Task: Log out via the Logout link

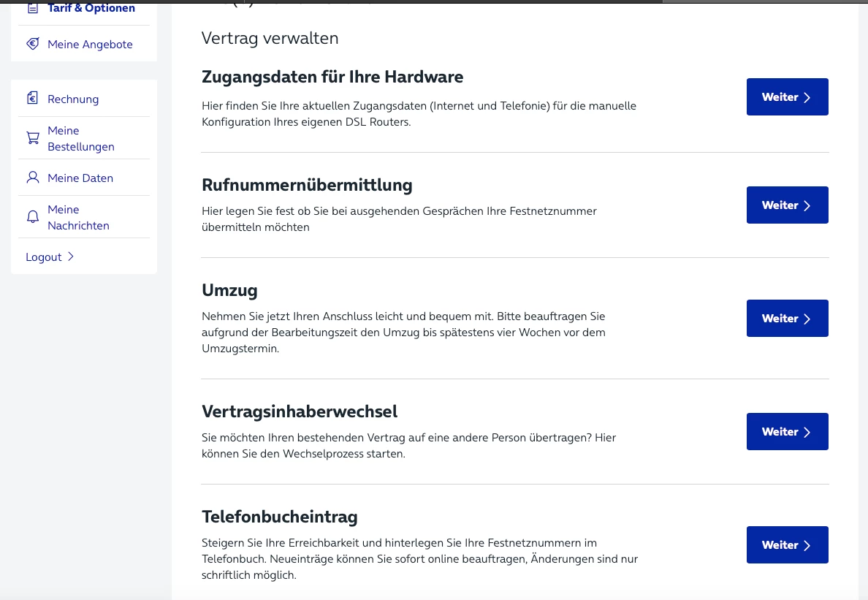Action: point(44,257)
